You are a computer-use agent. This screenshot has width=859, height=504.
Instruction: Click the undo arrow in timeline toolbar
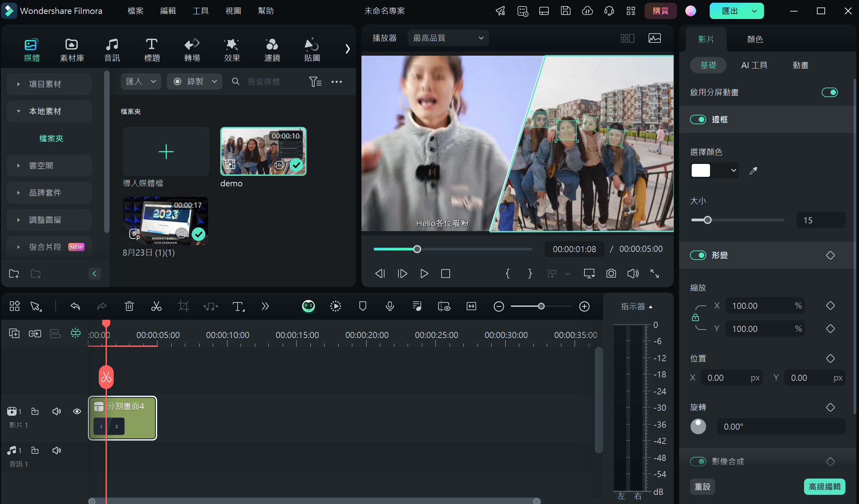(x=75, y=306)
